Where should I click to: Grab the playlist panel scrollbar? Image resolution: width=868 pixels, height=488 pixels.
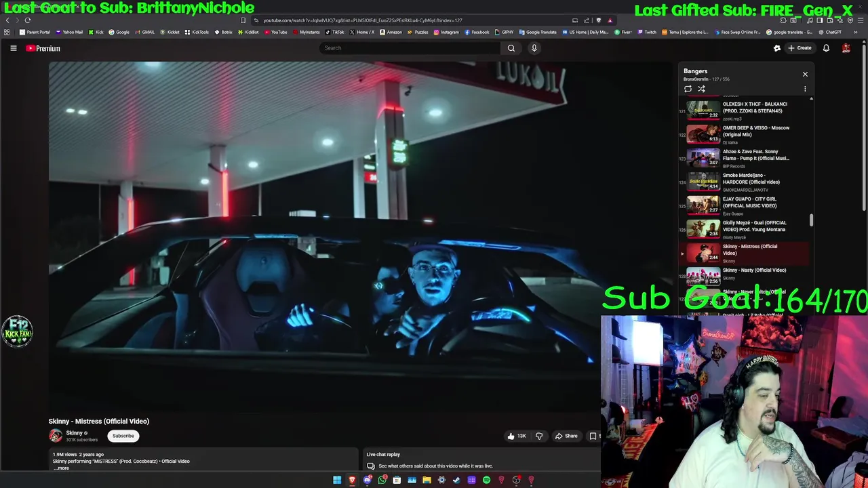811,220
